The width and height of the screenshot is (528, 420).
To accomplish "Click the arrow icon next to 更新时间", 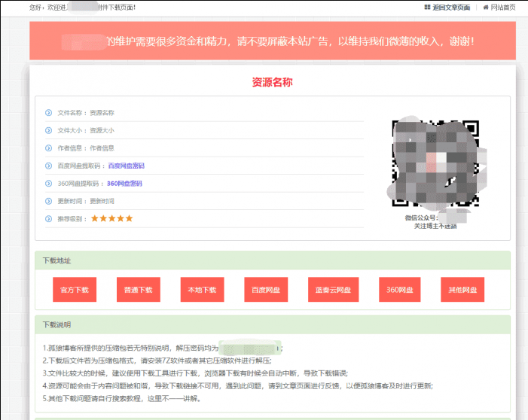I will click(48, 201).
